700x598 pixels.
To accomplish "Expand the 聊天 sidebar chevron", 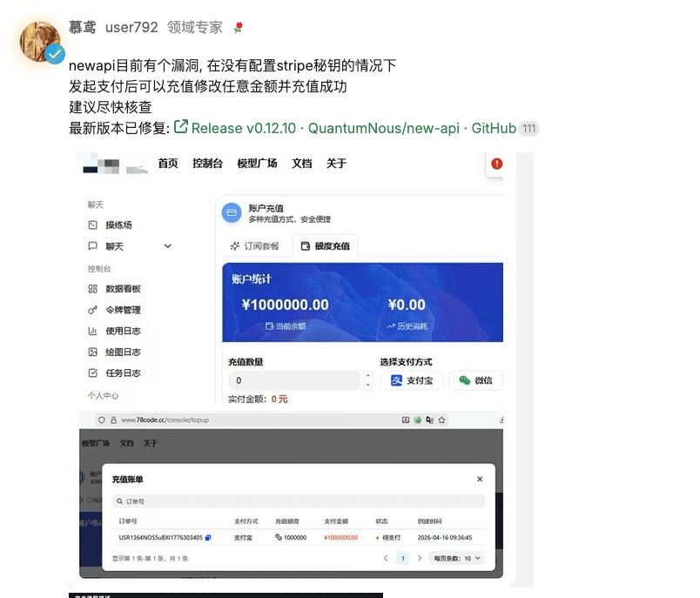I will tap(167, 245).
